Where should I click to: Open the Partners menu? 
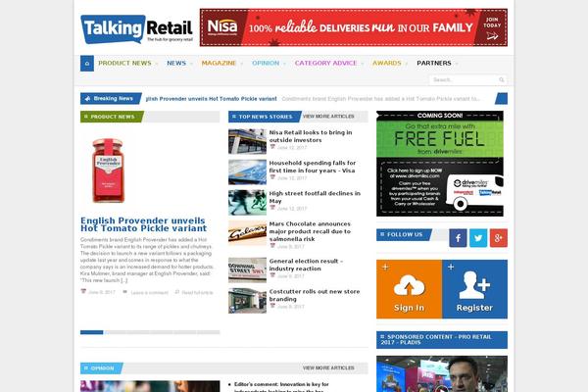434,63
